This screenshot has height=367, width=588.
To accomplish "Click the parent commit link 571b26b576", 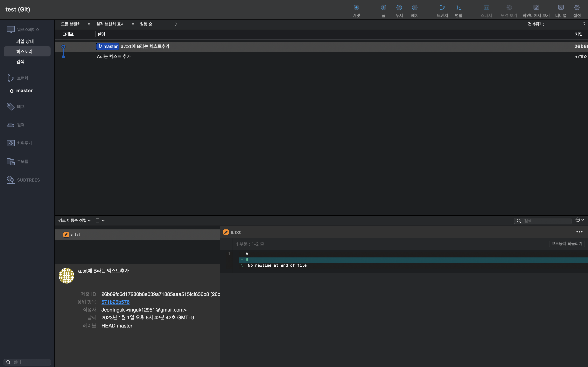I will [x=115, y=302].
